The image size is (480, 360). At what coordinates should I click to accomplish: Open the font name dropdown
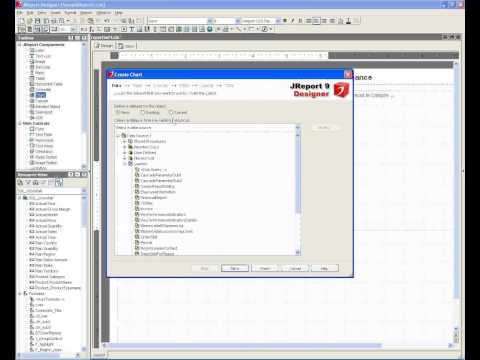pyautogui.click(x=210, y=21)
